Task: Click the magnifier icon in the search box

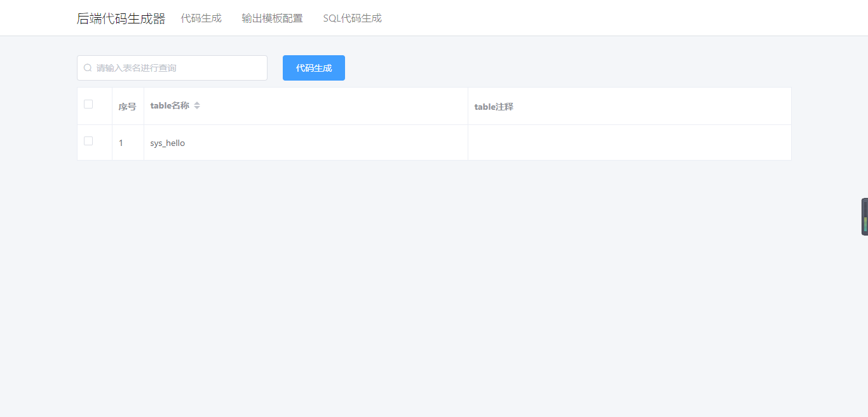Action: tap(88, 68)
